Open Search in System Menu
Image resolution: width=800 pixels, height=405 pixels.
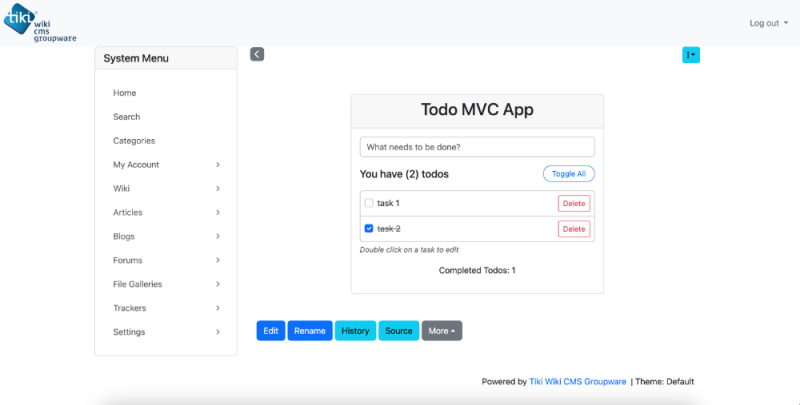[x=127, y=117]
